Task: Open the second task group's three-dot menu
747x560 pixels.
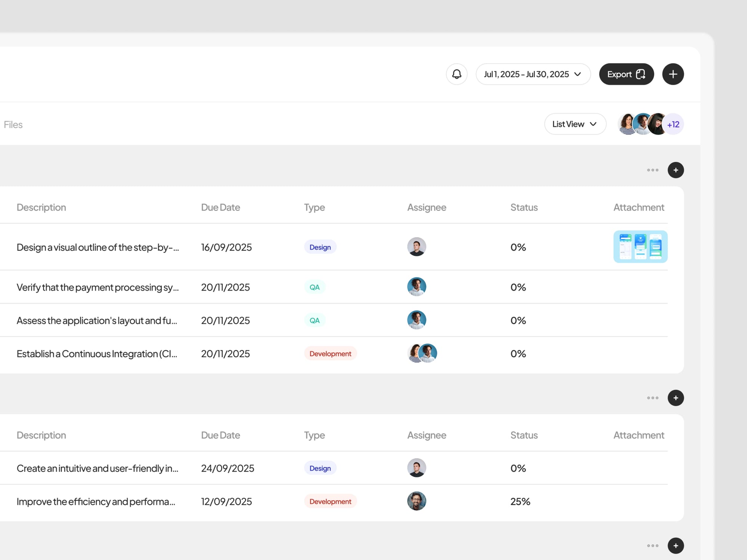Action: point(653,398)
